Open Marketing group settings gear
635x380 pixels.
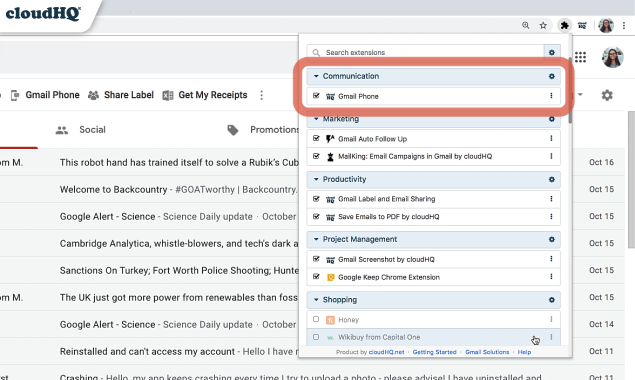552,119
